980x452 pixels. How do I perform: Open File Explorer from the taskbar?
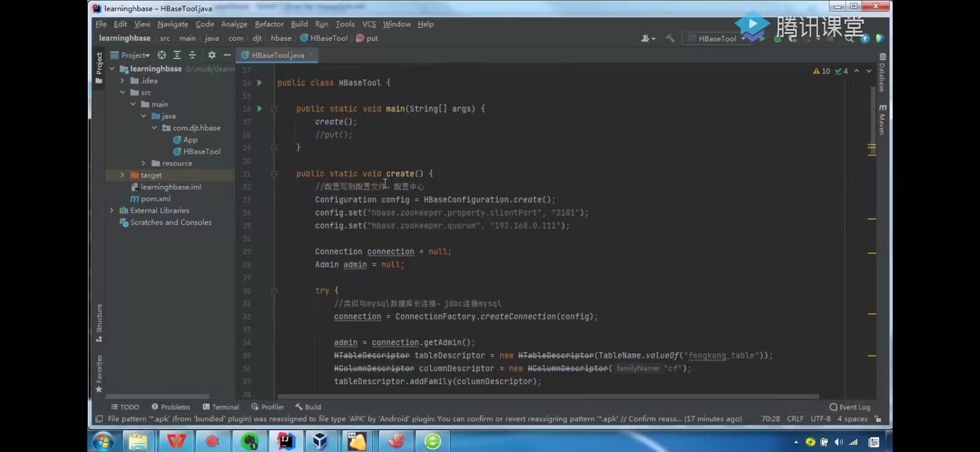[x=138, y=441]
